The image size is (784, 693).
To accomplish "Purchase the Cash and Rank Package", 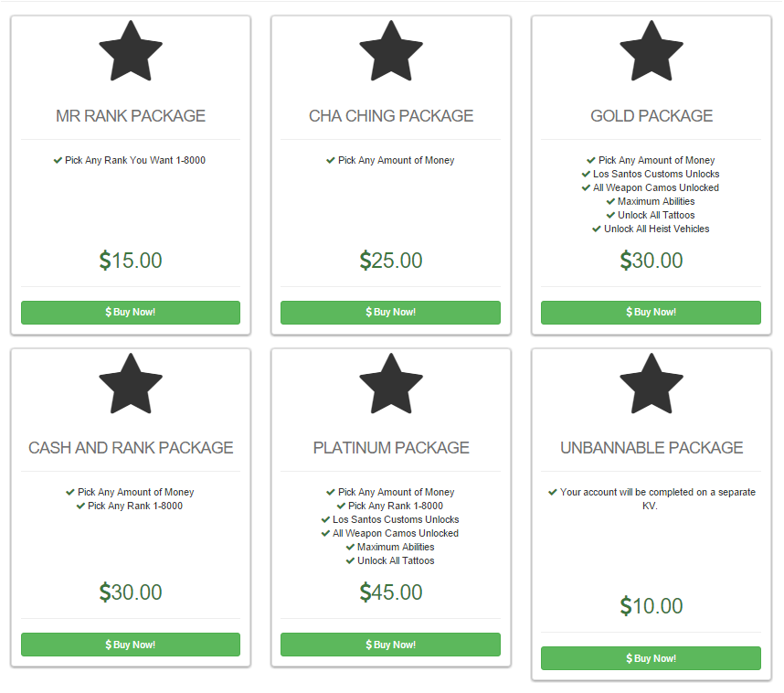I will 131,645.
